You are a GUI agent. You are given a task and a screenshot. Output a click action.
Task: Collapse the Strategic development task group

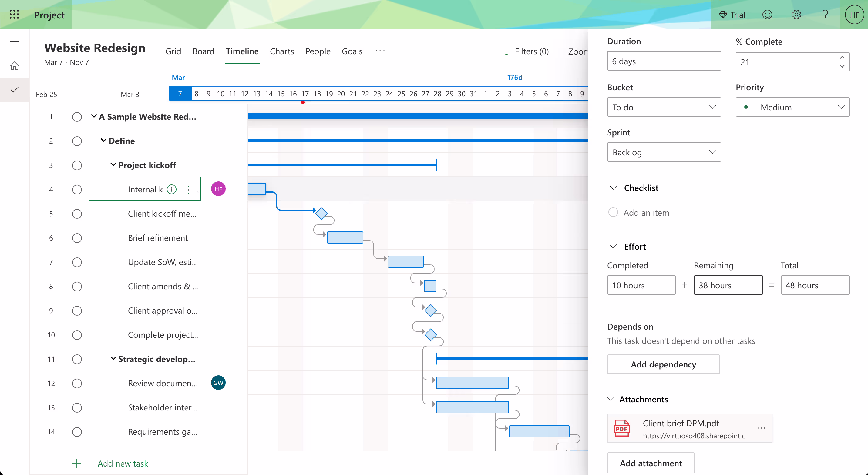pyautogui.click(x=113, y=359)
